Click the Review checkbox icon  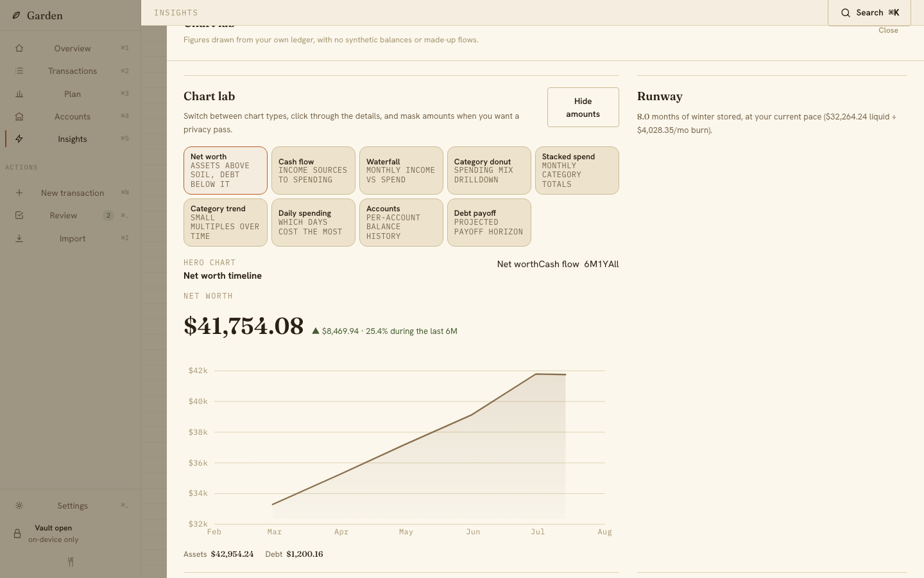(x=19, y=215)
